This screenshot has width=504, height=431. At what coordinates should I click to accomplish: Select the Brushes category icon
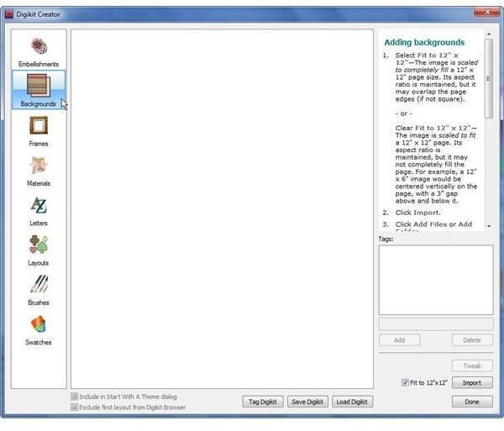39,290
